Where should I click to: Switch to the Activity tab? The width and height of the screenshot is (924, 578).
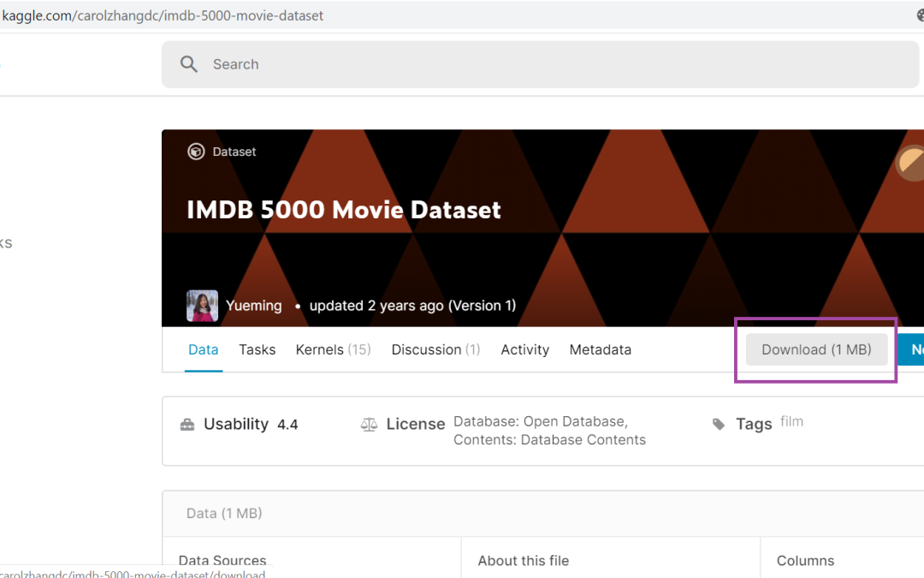click(525, 349)
